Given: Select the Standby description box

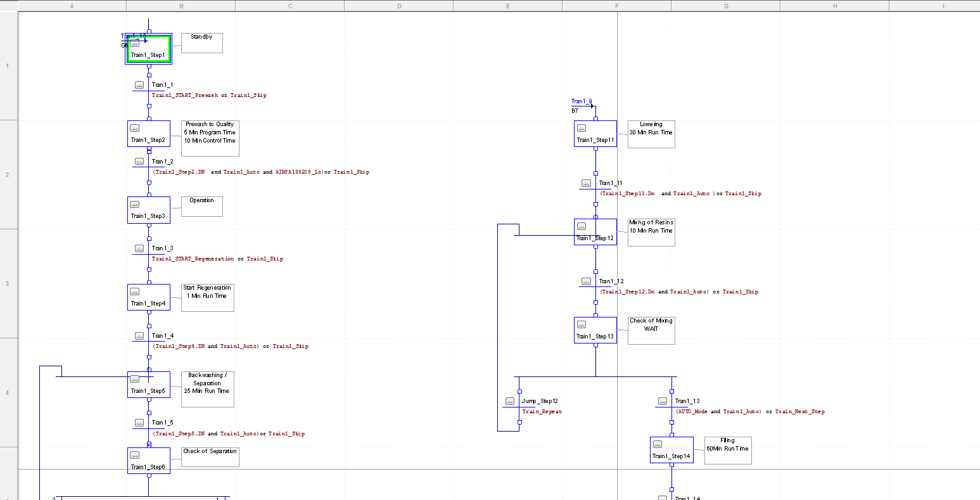Looking at the screenshot, I should tap(201, 43).
